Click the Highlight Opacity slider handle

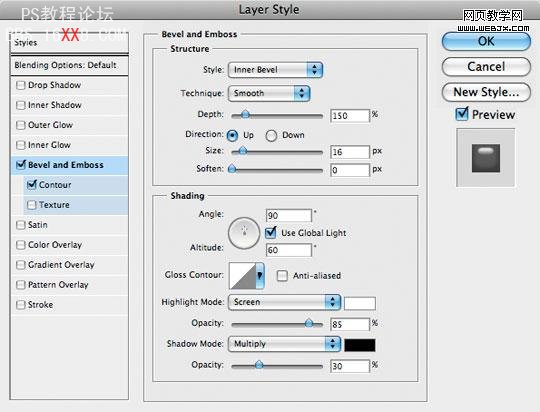tap(309, 323)
